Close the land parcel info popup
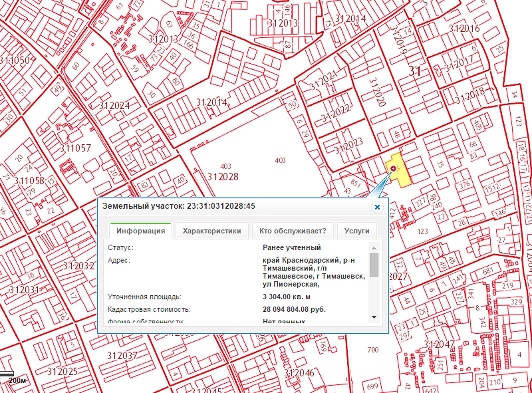Screen dimensions: 532x393 [x=377, y=207]
